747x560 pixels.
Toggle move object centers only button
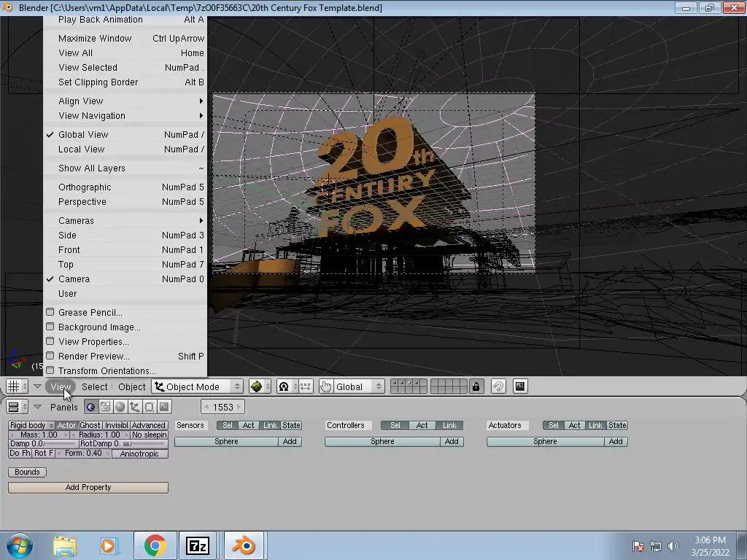[x=306, y=386]
